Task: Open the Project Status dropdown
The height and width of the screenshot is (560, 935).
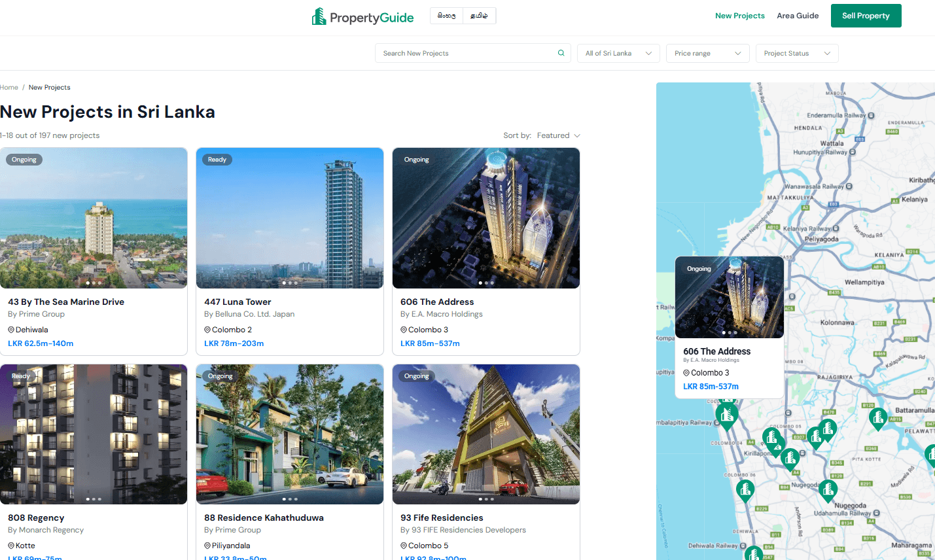Action: [797, 53]
